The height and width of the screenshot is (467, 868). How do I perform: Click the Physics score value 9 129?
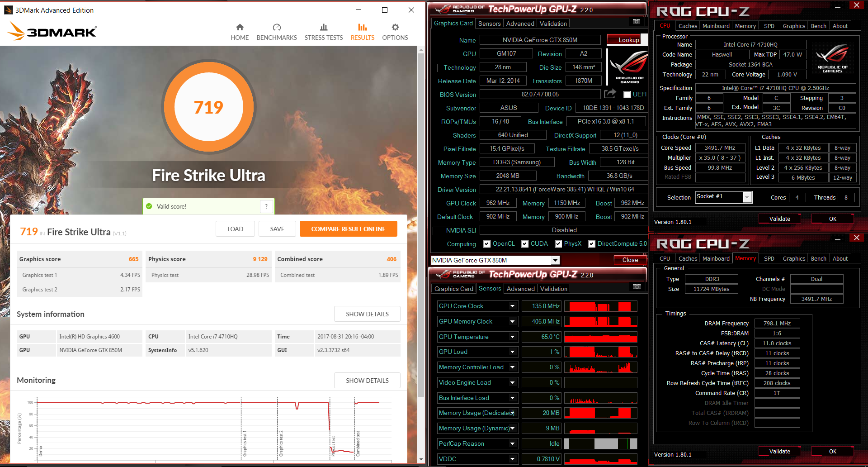(260, 259)
